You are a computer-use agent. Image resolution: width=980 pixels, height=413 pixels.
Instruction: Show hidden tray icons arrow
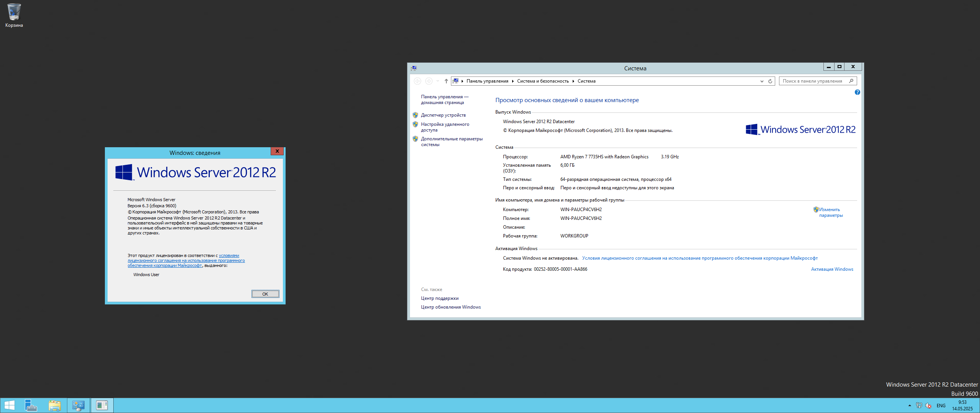click(910, 405)
